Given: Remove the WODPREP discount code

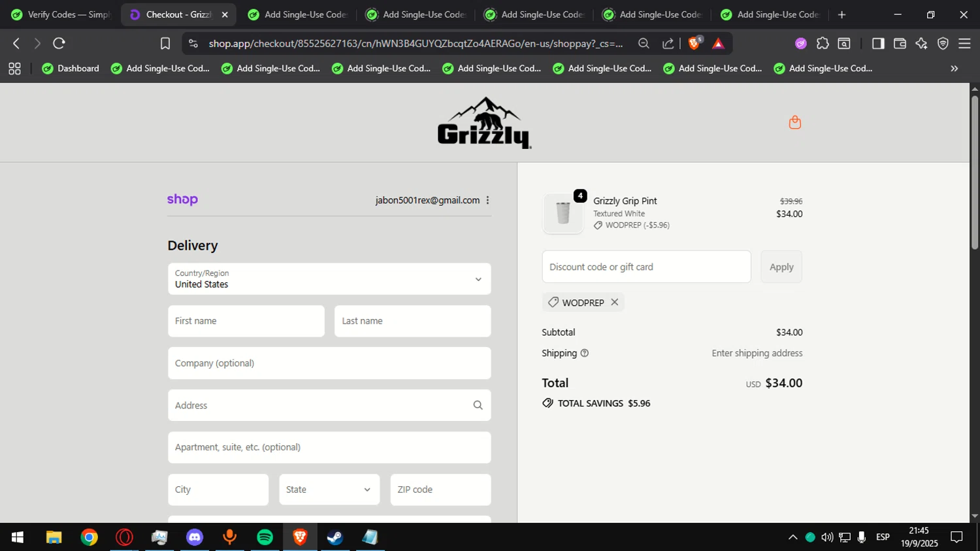Looking at the screenshot, I should pos(614,302).
